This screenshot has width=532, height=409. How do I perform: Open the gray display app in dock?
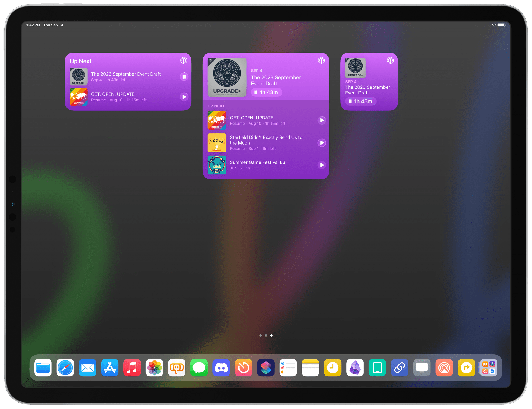(422, 367)
